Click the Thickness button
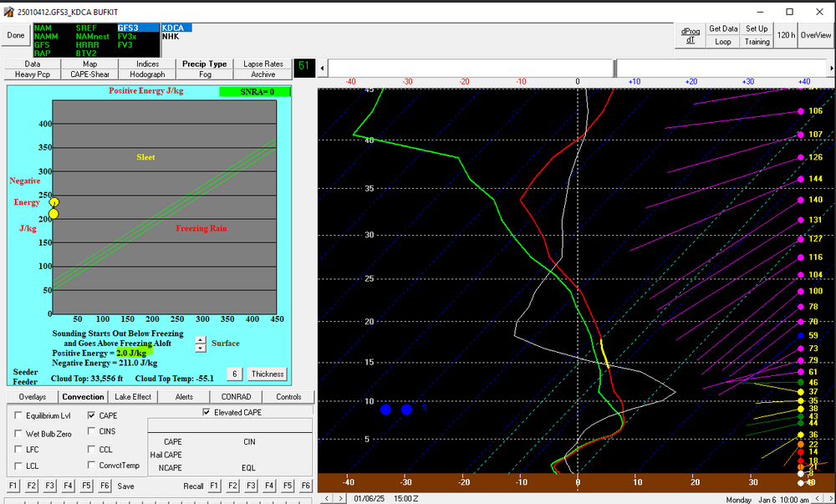Viewport: 836px width, 504px height. point(268,374)
